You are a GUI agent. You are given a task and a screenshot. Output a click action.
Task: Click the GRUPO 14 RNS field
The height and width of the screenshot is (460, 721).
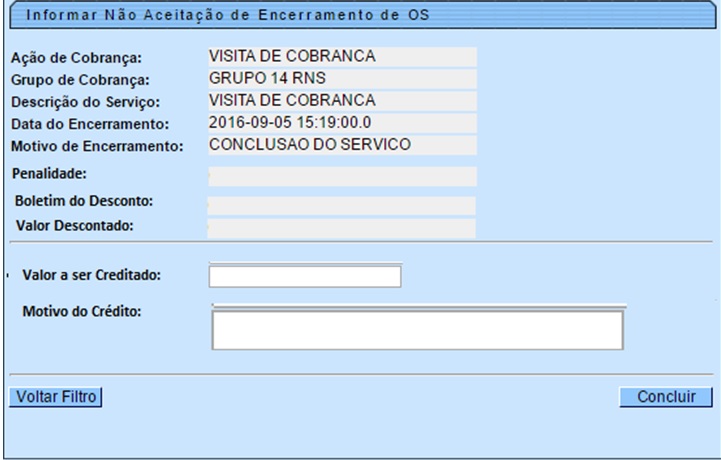click(x=341, y=79)
